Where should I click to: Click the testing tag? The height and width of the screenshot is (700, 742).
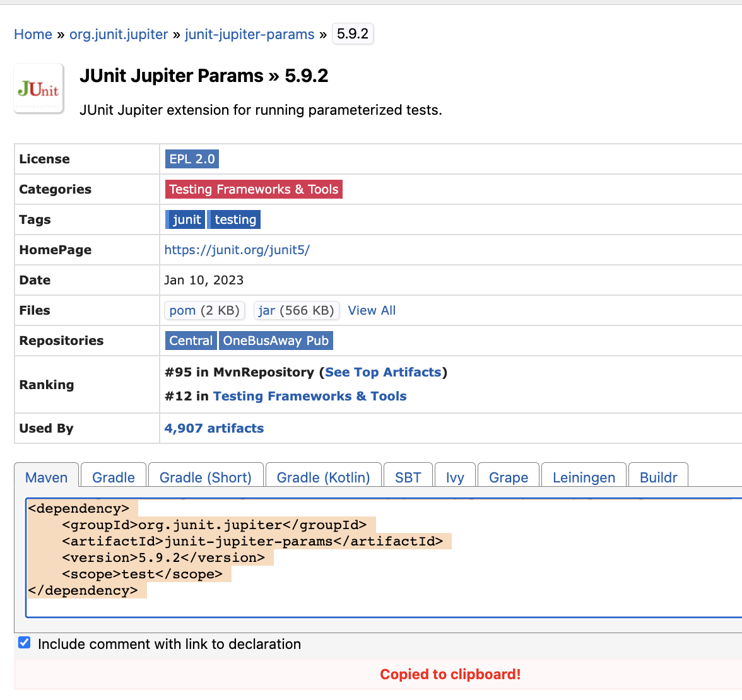click(x=235, y=219)
